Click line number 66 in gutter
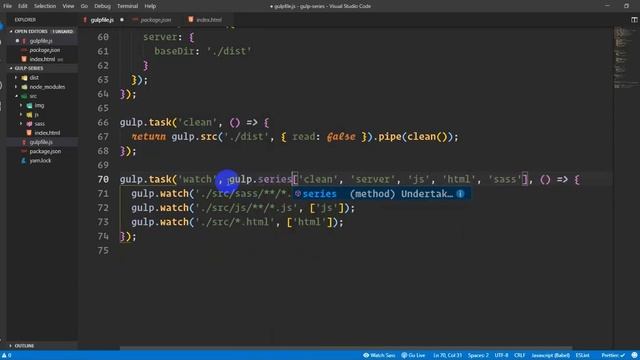The width and height of the screenshot is (640, 360). click(103, 122)
